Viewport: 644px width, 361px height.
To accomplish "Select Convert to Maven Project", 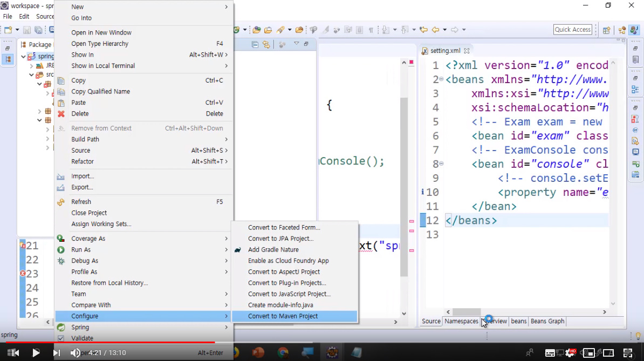I will point(294,316).
